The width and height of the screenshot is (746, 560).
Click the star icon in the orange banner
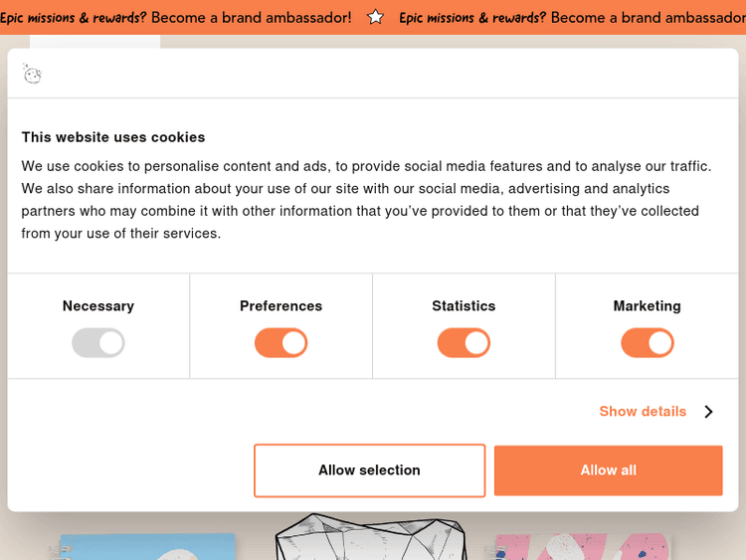tap(375, 17)
